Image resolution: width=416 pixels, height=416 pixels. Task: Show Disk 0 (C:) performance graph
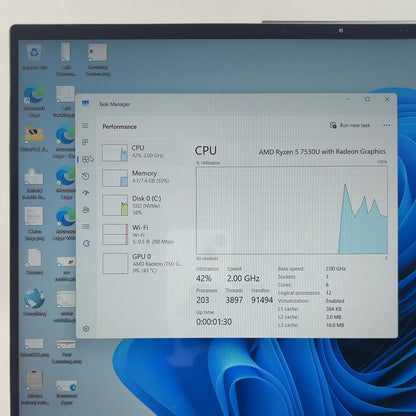point(142,205)
